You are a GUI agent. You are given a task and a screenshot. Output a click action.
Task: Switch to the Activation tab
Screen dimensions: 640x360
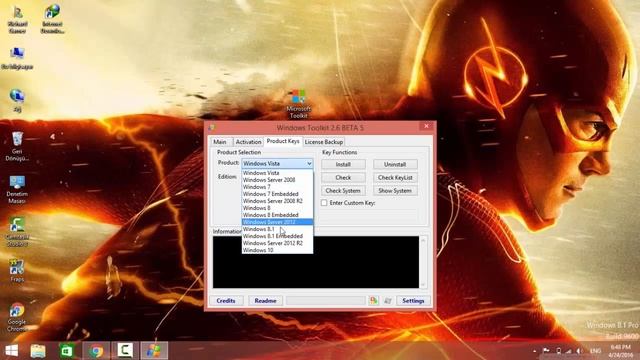248,142
